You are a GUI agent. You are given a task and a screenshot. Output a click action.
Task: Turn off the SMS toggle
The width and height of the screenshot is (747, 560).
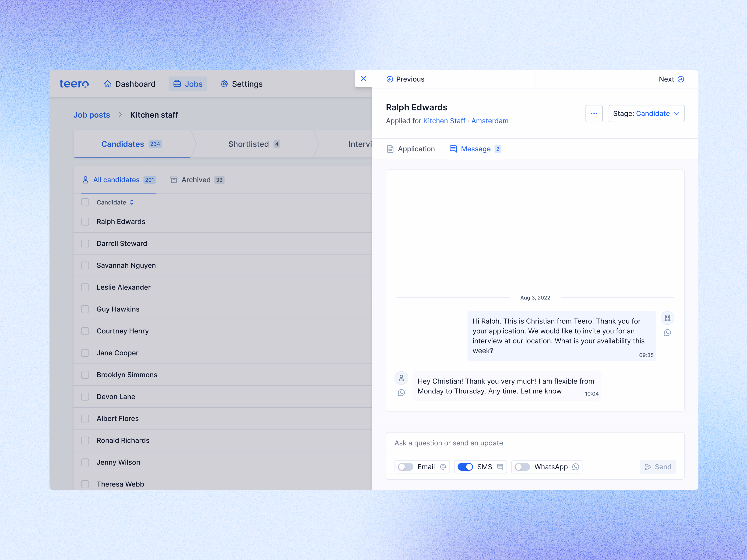465,467
